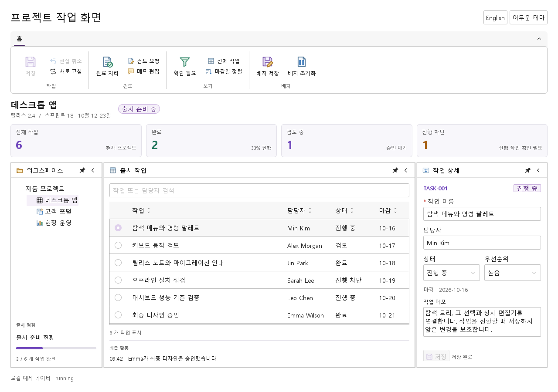Sort table by 담당자 column
This screenshot has height=392, width=558.
click(x=299, y=210)
